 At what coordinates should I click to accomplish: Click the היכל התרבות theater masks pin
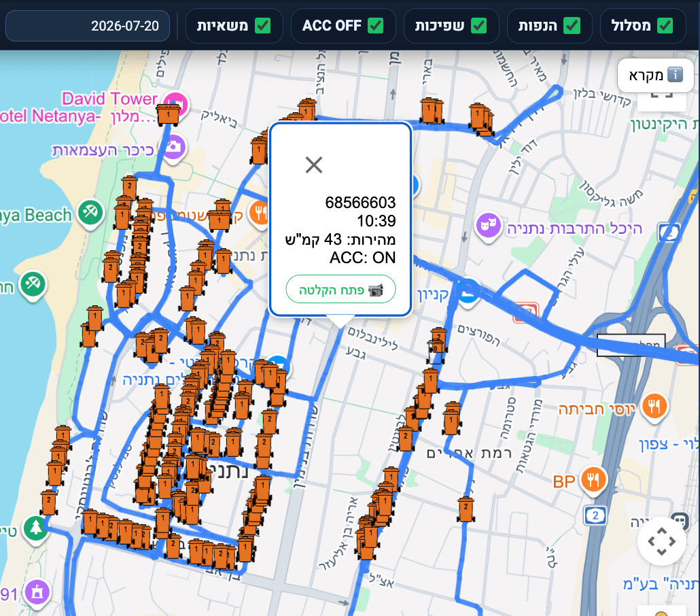click(489, 226)
